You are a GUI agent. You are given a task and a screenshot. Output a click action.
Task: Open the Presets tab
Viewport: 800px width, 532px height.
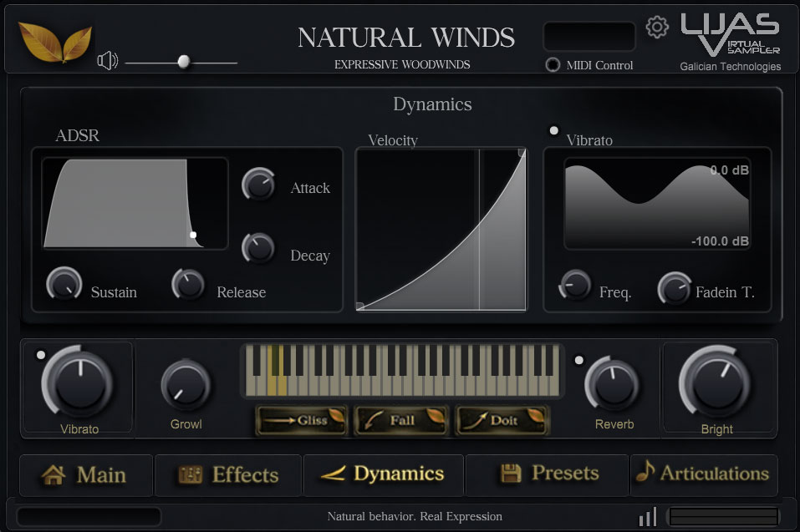tap(547, 475)
